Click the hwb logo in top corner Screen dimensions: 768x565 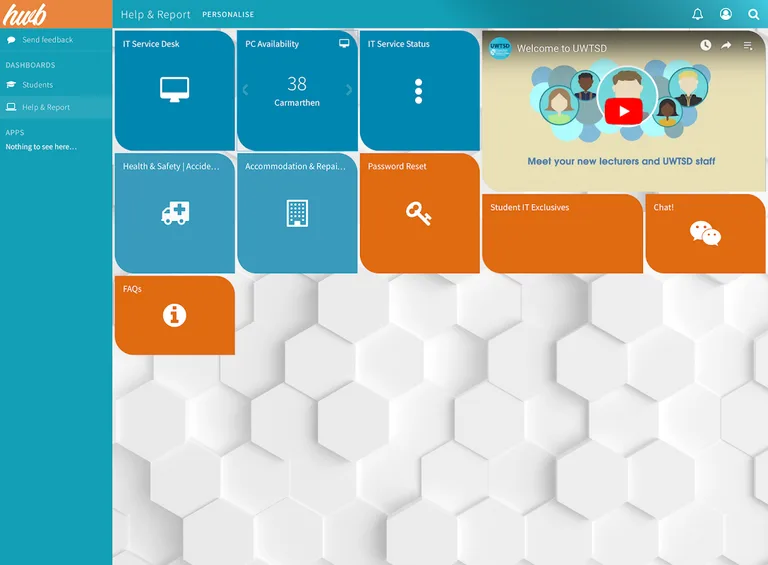point(25,14)
